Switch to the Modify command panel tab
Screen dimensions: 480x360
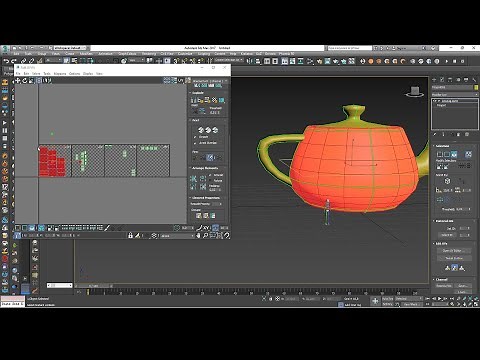click(x=442, y=79)
